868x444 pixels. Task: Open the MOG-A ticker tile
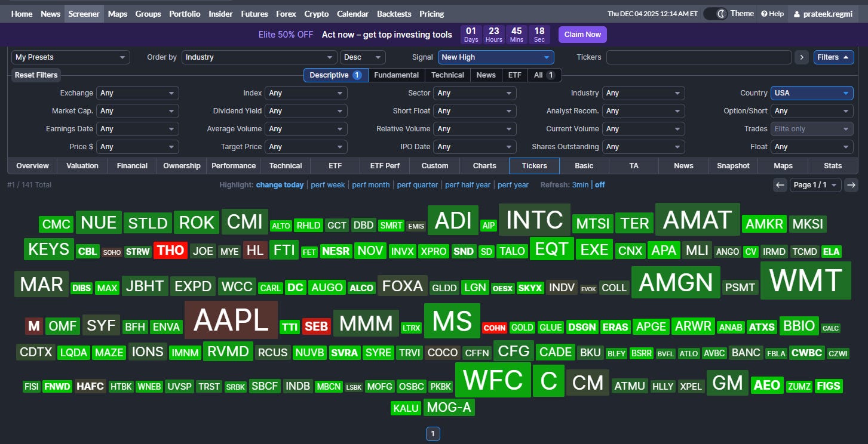[x=449, y=408]
